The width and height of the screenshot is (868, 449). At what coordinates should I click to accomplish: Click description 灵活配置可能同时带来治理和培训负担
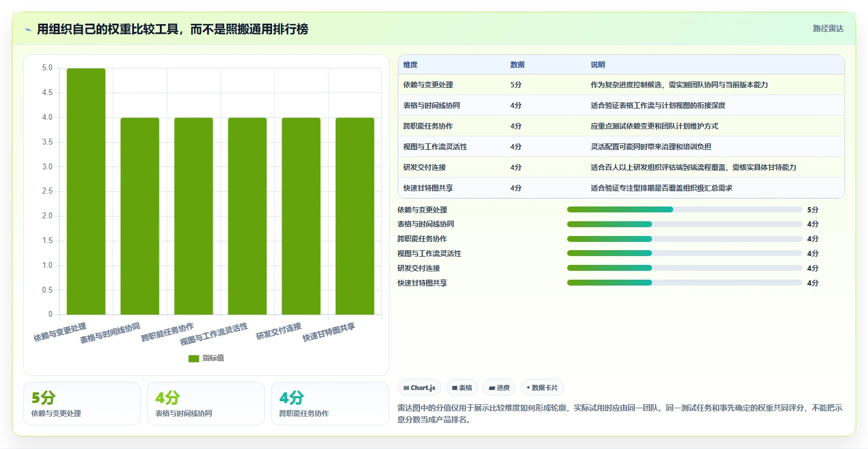(651, 147)
